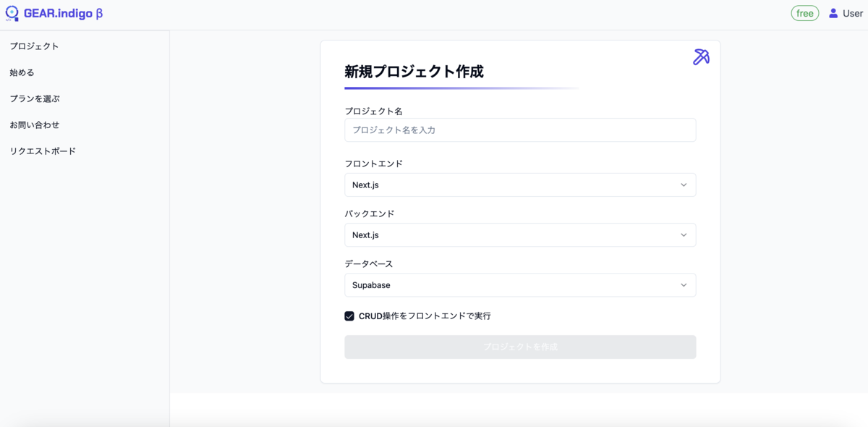Click the pickaxe icon on the project card

coord(701,56)
